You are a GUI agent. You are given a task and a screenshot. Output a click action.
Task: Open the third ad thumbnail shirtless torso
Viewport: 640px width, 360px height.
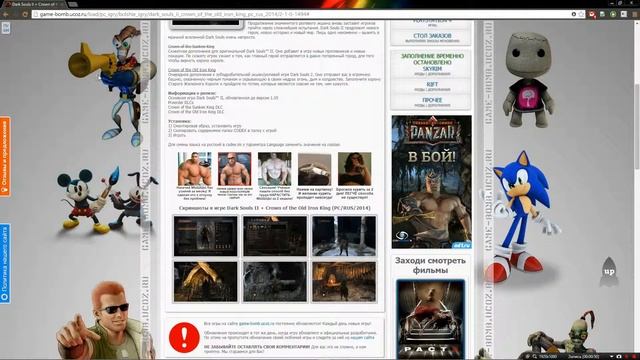pyautogui.click(x=274, y=169)
